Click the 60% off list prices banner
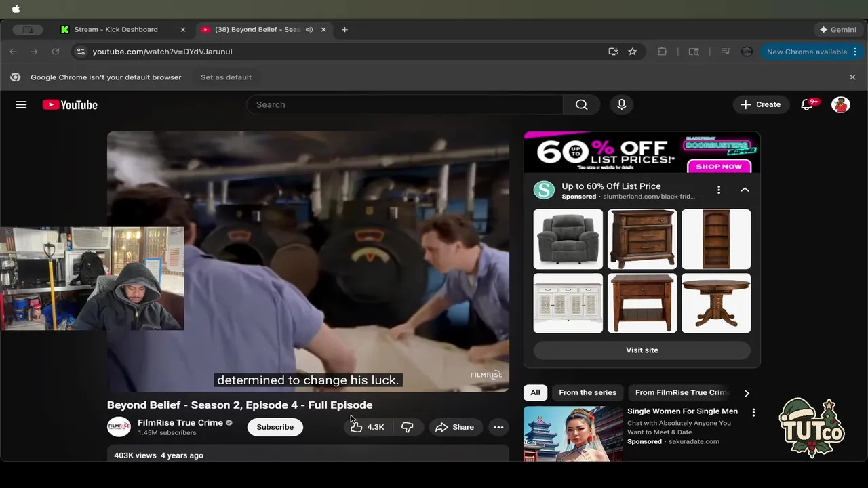Viewport: 868px width, 488px height. pyautogui.click(x=642, y=152)
